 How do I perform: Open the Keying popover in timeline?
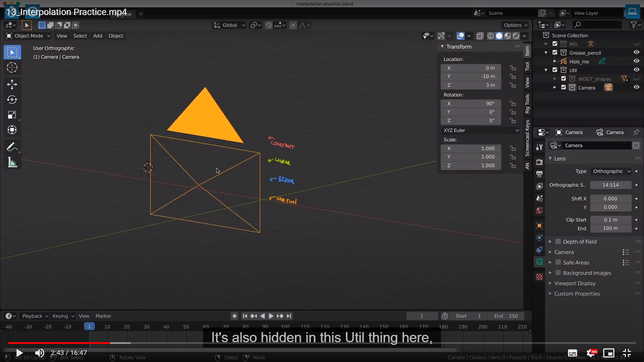[x=63, y=316]
